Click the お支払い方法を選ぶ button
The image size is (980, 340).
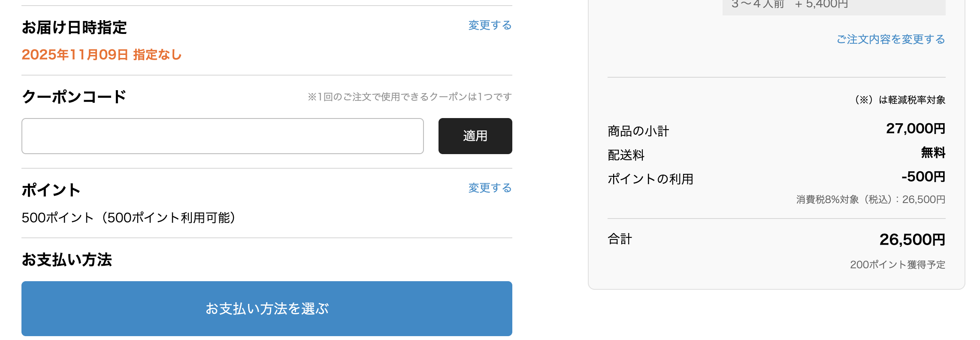click(x=266, y=308)
